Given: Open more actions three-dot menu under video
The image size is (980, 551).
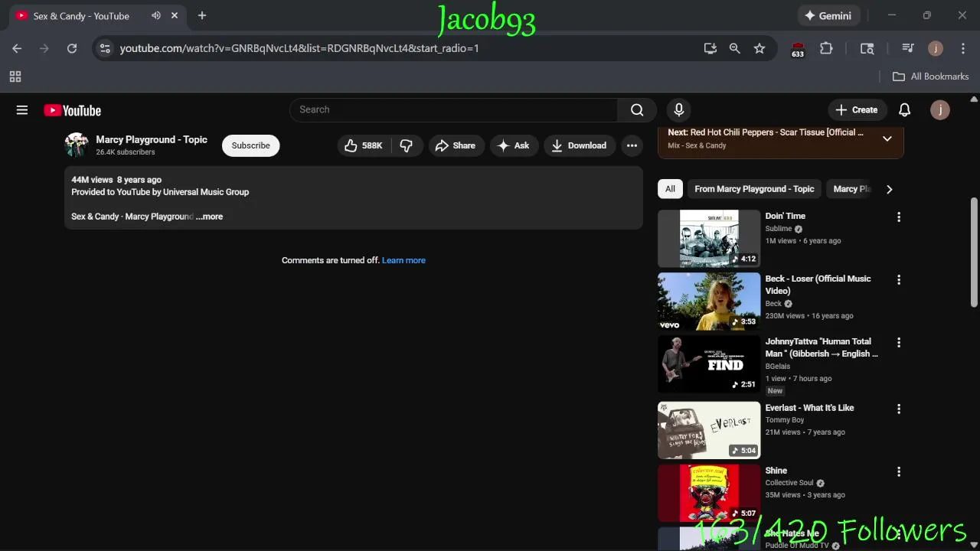Looking at the screenshot, I should pyautogui.click(x=632, y=145).
